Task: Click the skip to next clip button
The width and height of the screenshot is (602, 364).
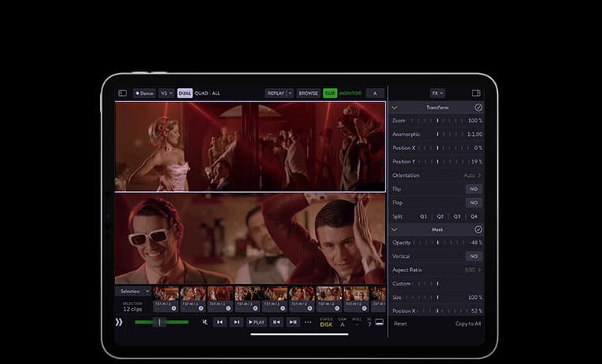Action: [237, 322]
